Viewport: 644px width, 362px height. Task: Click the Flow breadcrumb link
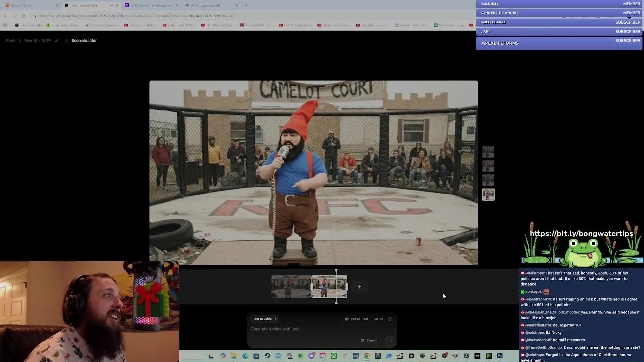pos(10,40)
